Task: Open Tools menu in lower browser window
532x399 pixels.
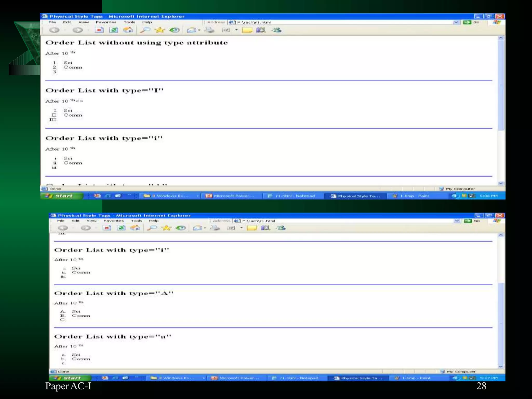Action: pos(136,221)
